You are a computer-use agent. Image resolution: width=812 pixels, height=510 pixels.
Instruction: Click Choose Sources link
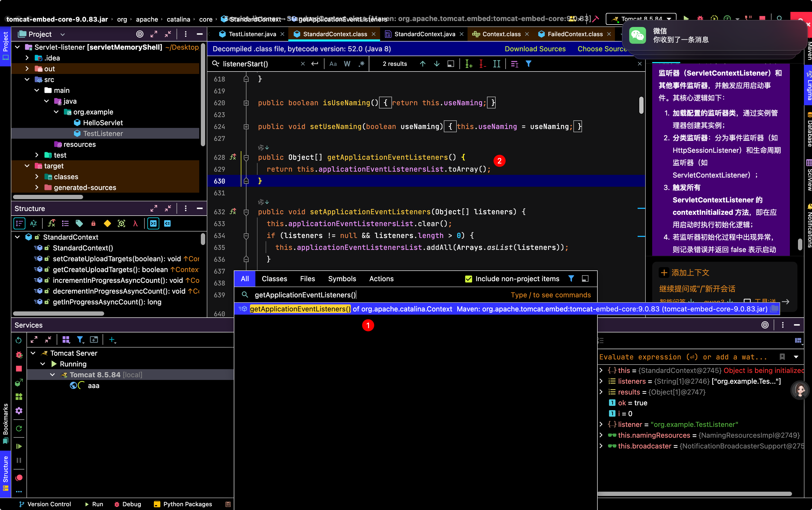(602, 49)
